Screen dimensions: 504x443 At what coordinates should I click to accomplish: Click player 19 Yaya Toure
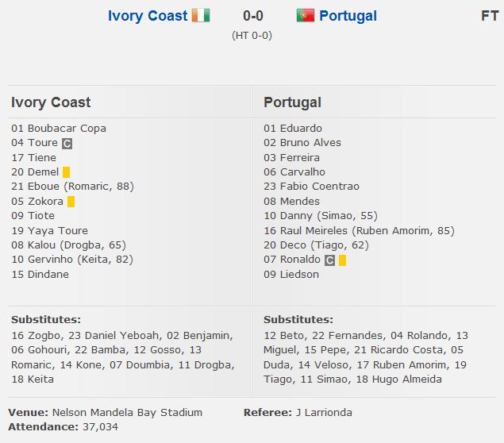pos(50,231)
